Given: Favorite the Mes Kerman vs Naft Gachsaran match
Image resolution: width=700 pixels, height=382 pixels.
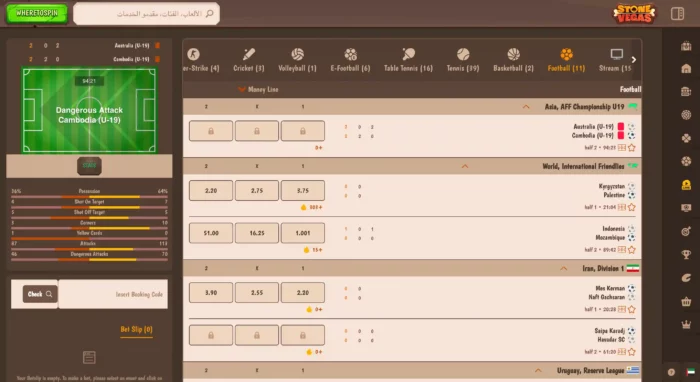Looking at the screenshot, I should click(632, 309).
